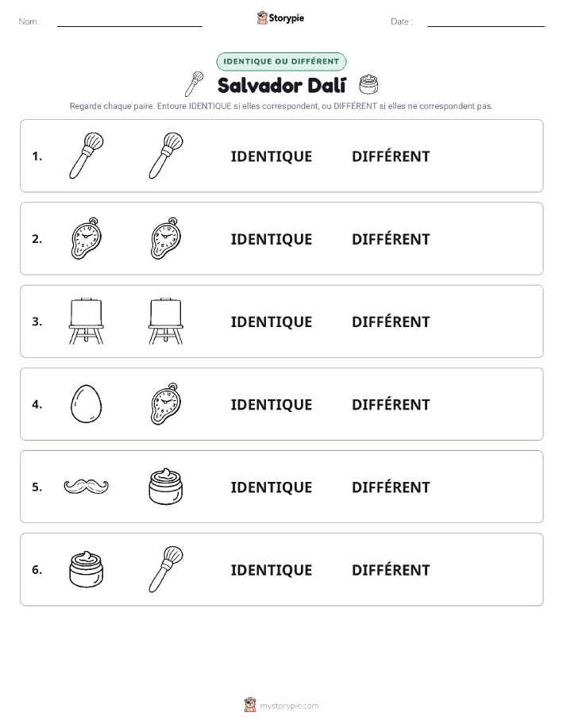
Task: Click the Storypie logo at top
Action: click(x=280, y=18)
